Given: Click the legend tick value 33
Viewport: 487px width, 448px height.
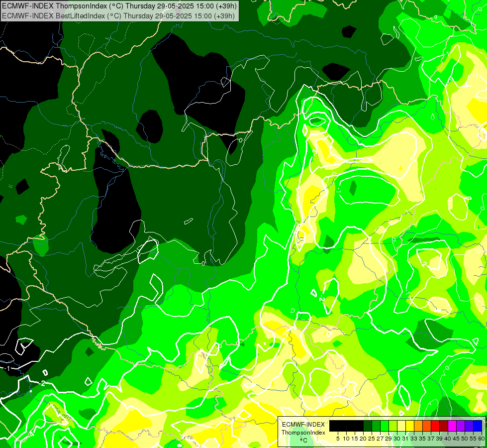Looking at the screenshot, I should (x=414, y=439).
